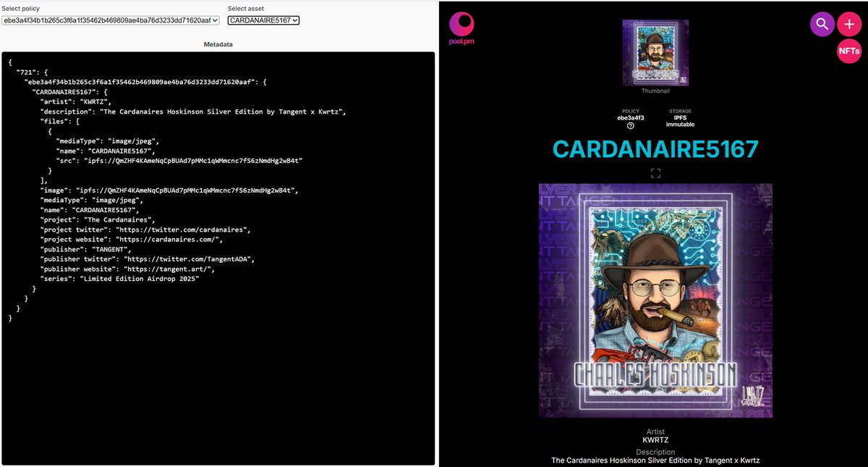Click the Metadata heading
868x467 pixels.
[x=218, y=45]
